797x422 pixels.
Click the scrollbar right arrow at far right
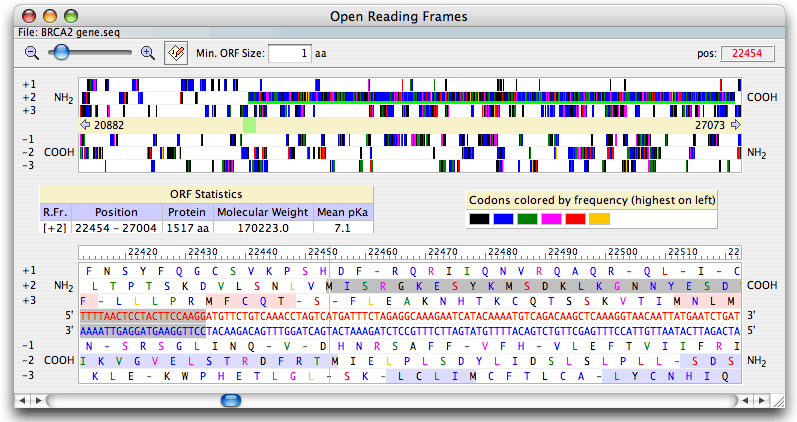click(761, 401)
